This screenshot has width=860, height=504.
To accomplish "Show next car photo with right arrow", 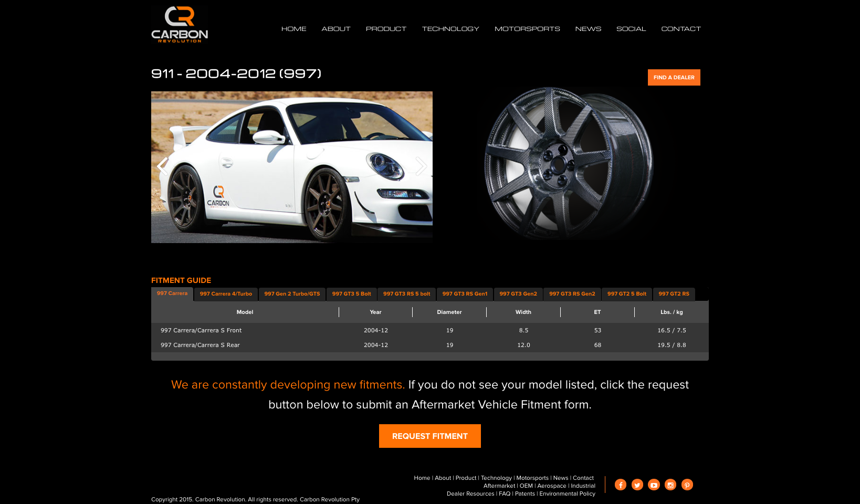I will coord(421,166).
